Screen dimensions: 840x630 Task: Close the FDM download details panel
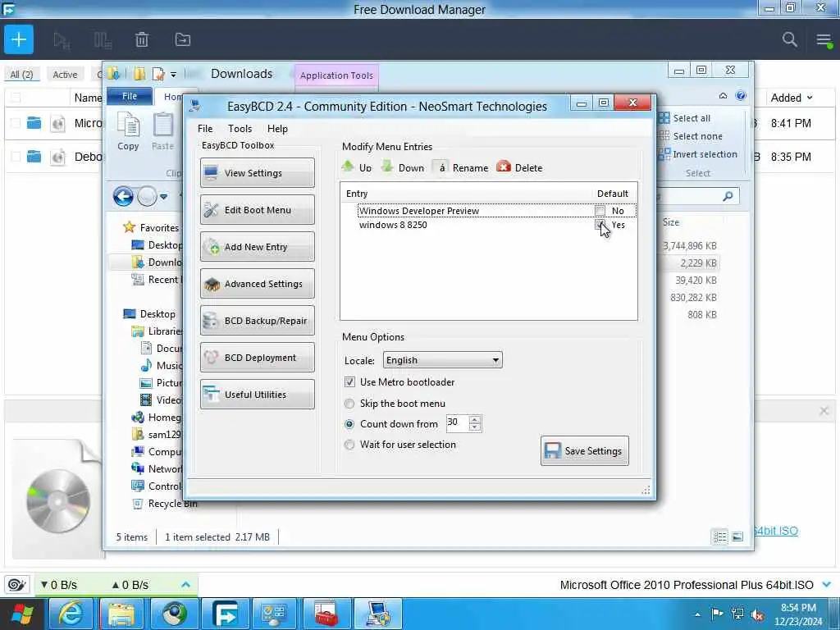[x=824, y=411]
